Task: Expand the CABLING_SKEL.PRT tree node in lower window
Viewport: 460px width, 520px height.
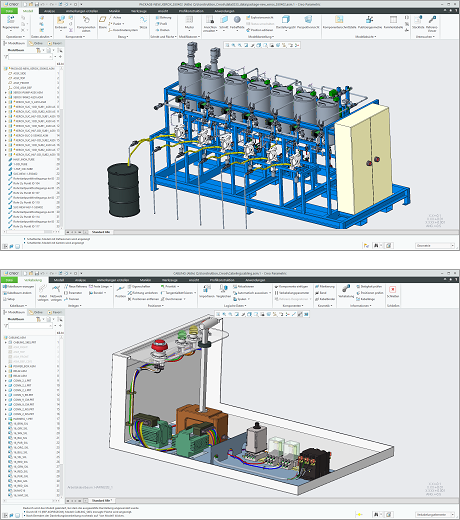Action: pyautogui.click(x=6, y=342)
